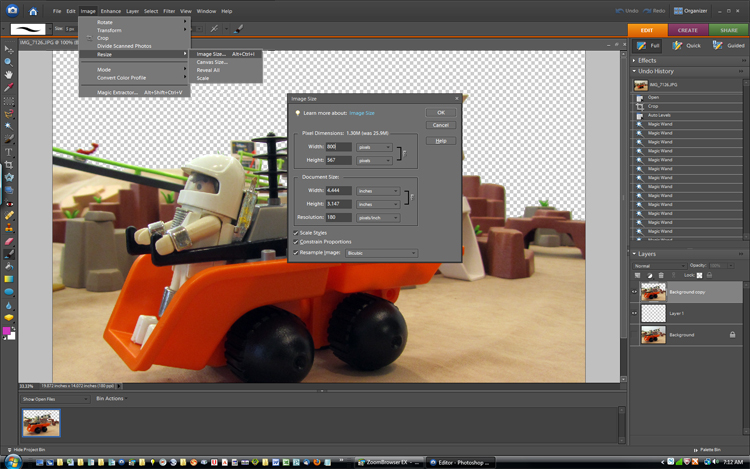The image size is (750, 469).
Task: Select the Hand tool
Action: coord(9,75)
